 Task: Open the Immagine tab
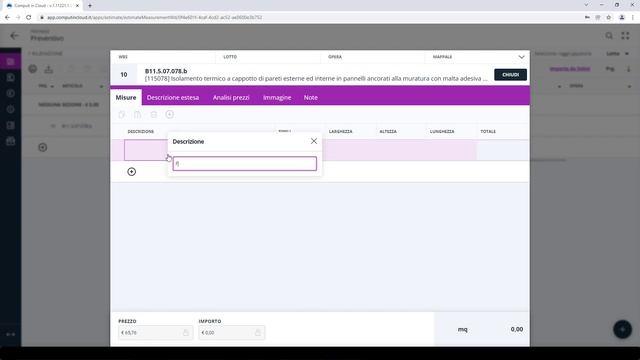pyautogui.click(x=277, y=98)
